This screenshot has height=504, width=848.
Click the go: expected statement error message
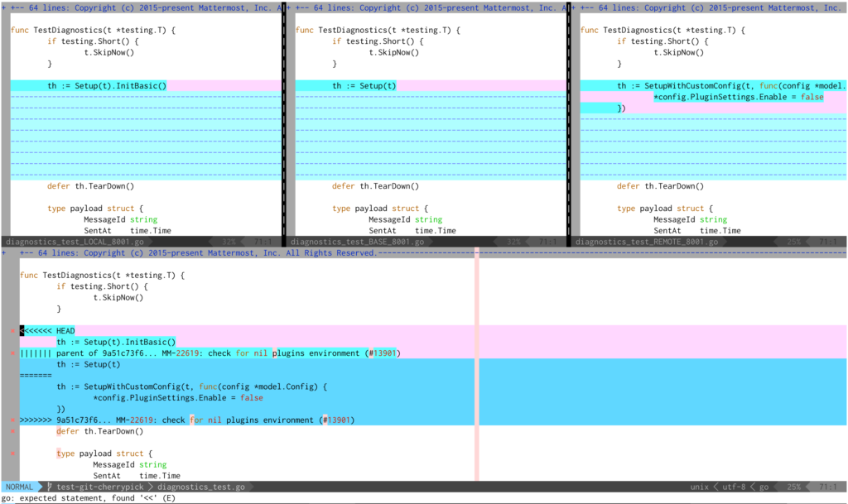[88, 498]
